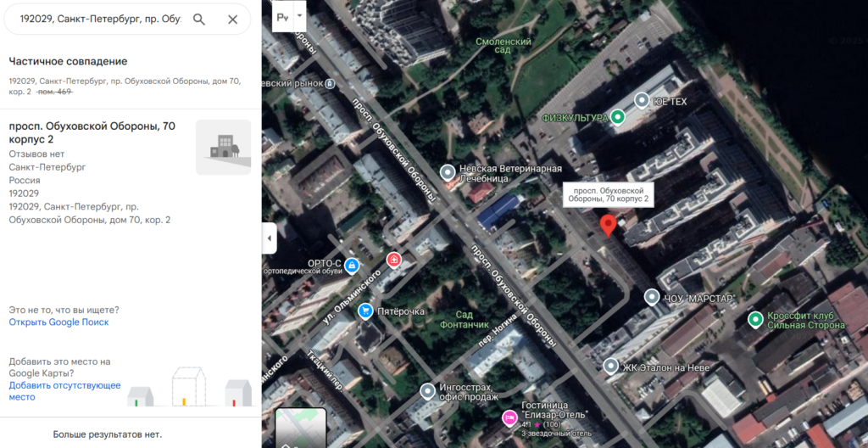Image resolution: width=868 pixels, height=448 pixels.
Task: Clear the search with the X icon
Action: tap(233, 20)
